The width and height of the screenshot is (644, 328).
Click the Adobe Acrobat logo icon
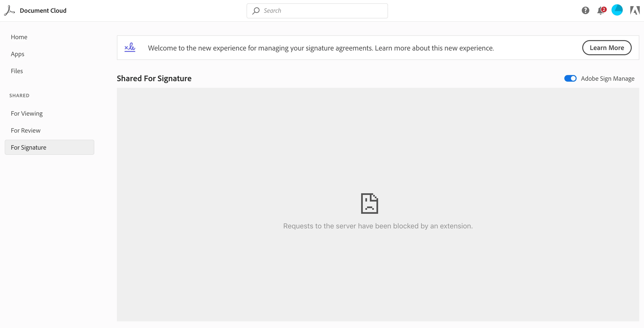[9, 11]
